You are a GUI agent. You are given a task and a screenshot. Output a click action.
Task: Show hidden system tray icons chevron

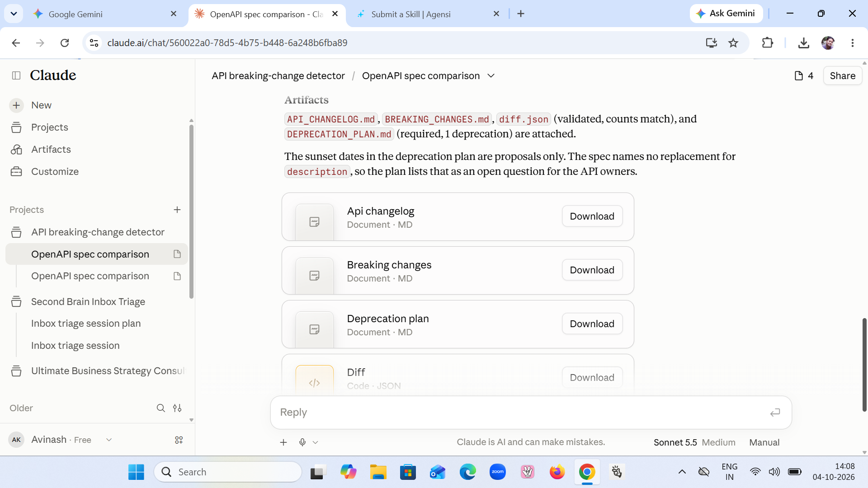click(x=682, y=472)
